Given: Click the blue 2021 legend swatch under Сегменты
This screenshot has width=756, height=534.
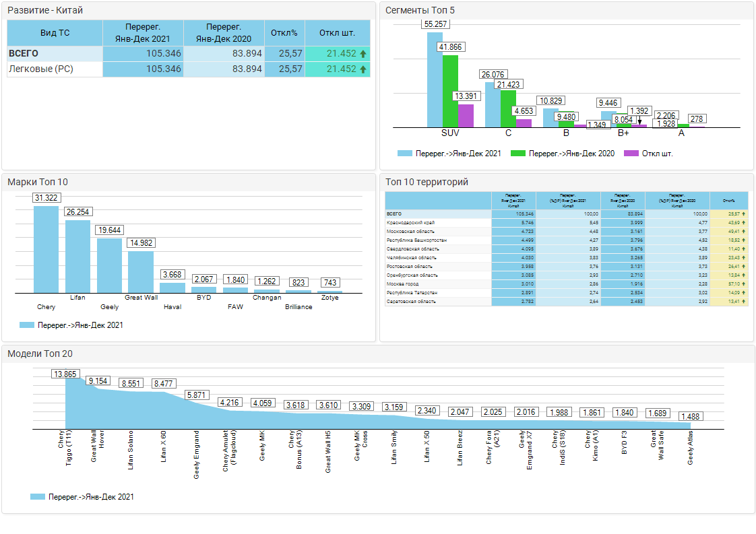Looking at the screenshot, I should 404,154.
